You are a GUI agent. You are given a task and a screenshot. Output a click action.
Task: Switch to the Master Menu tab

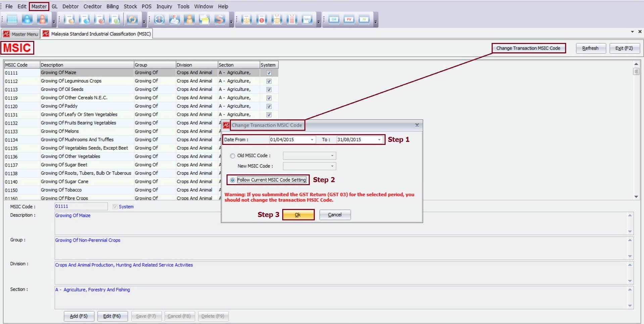(x=21, y=34)
